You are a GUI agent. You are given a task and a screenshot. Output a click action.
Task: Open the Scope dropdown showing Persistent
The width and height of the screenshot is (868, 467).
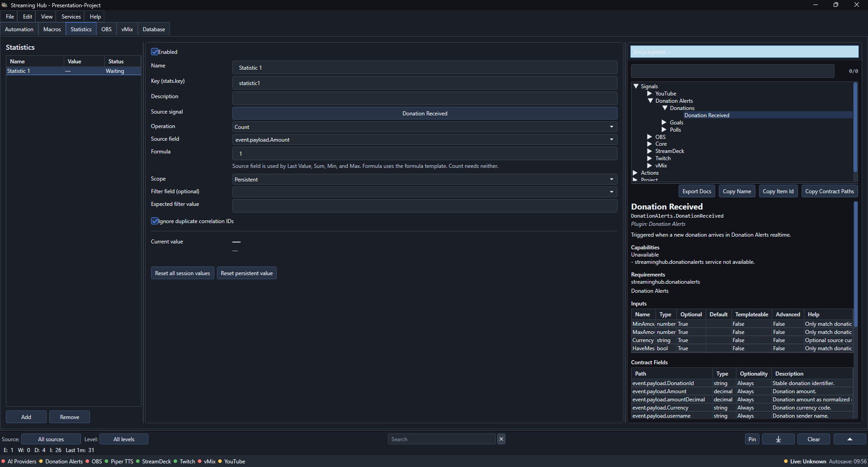[x=425, y=179]
